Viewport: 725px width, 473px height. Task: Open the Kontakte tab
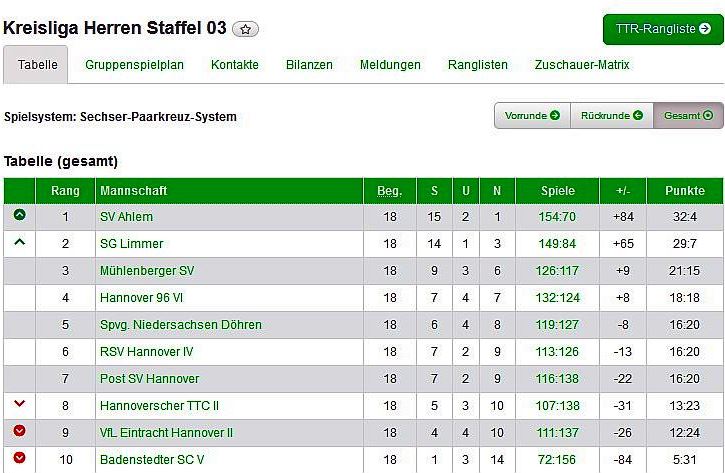click(x=234, y=65)
